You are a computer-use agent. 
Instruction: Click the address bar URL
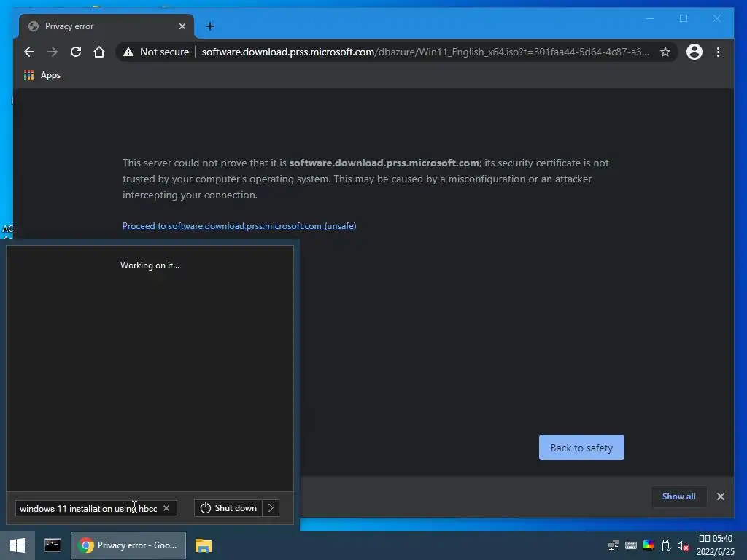[425, 52]
